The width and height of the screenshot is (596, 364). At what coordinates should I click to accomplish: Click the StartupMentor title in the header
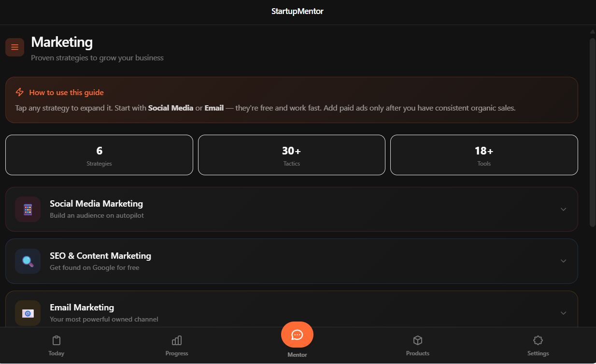(x=297, y=11)
